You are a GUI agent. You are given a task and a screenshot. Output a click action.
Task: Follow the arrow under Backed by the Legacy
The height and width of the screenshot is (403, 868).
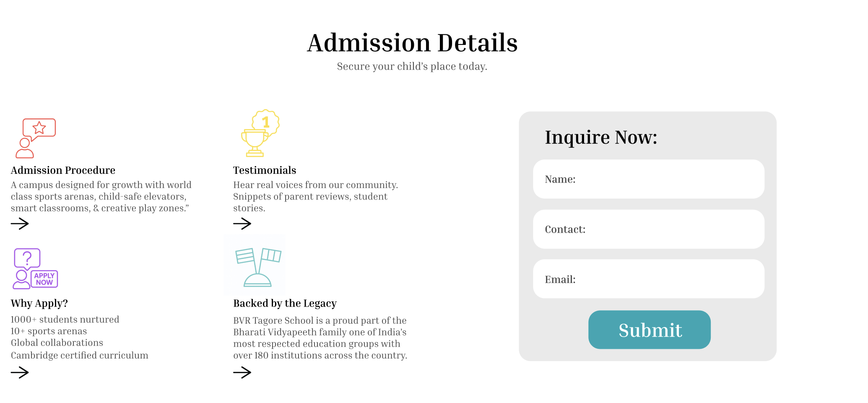point(242,372)
